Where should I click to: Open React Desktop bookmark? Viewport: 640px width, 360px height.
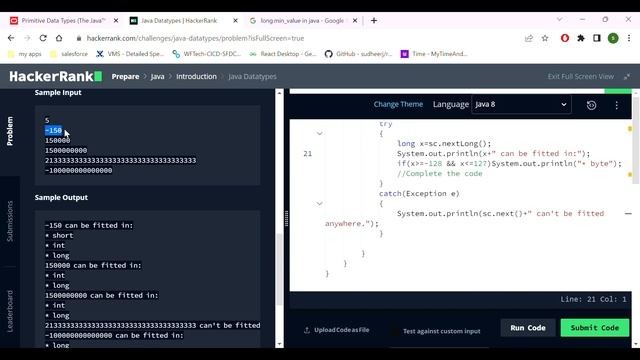282,54
